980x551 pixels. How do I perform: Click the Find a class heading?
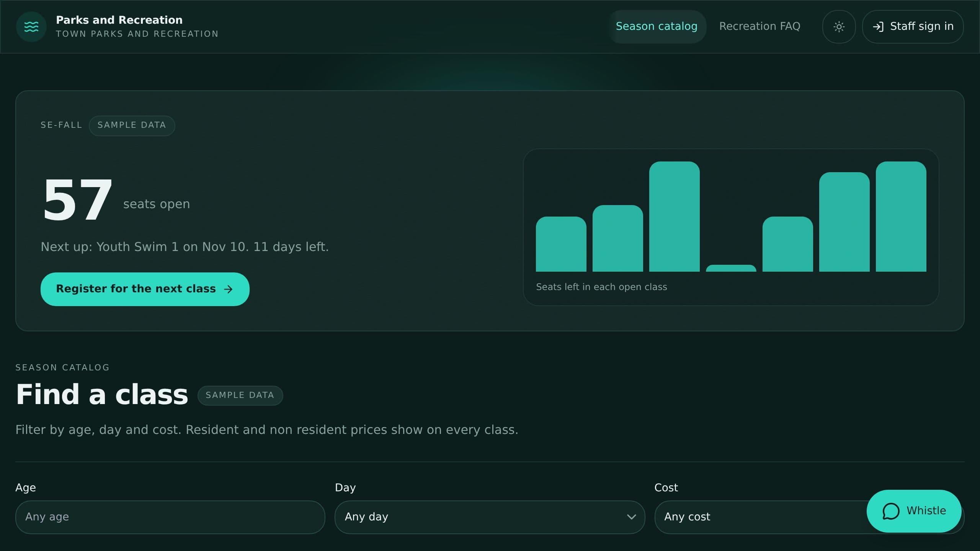pyautogui.click(x=102, y=395)
